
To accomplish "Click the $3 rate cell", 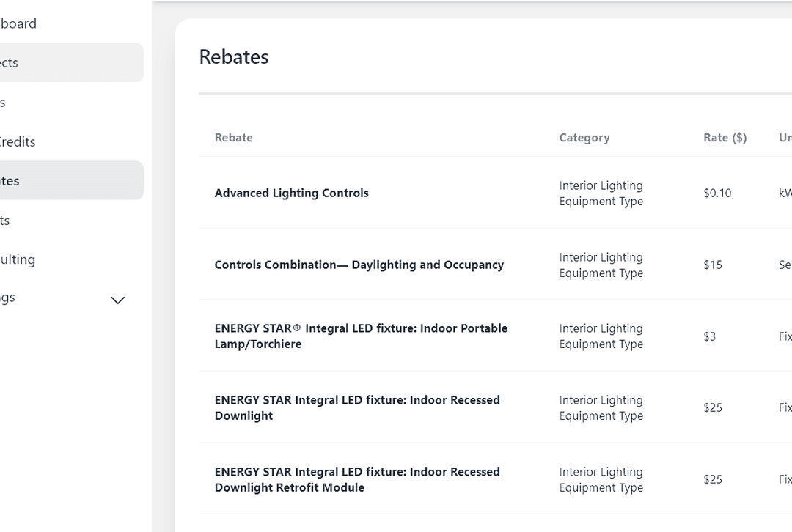I will click(709, 336).
